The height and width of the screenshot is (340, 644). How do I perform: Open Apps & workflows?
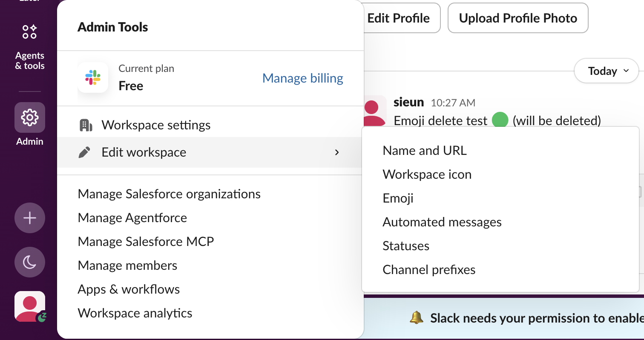coord(210,289)
